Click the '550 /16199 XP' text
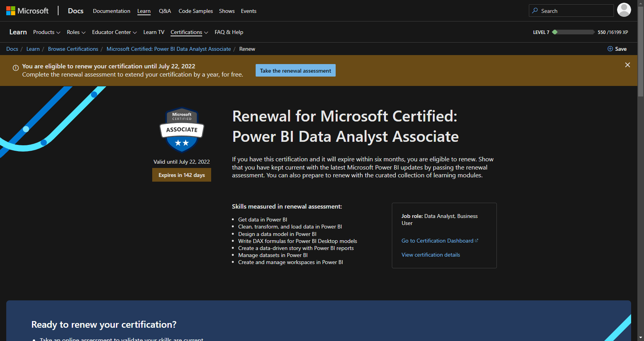Viewport: 644px width, 341px height. tap(613, 32)
